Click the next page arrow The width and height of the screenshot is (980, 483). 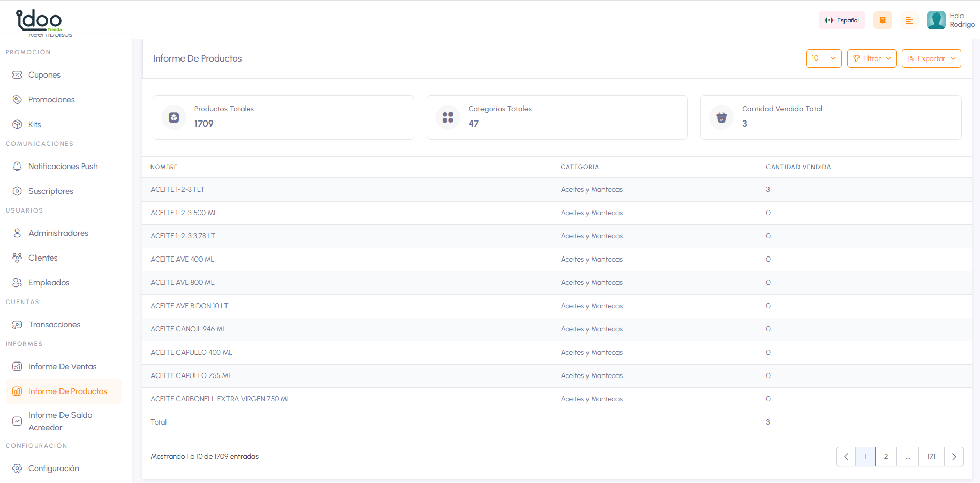954,457
